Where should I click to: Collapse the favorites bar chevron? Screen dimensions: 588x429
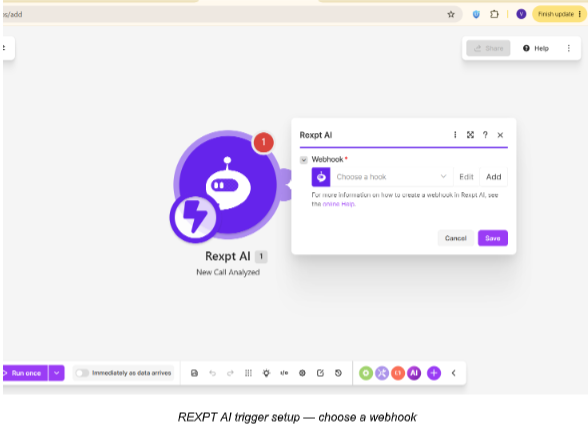pos(454,373)
